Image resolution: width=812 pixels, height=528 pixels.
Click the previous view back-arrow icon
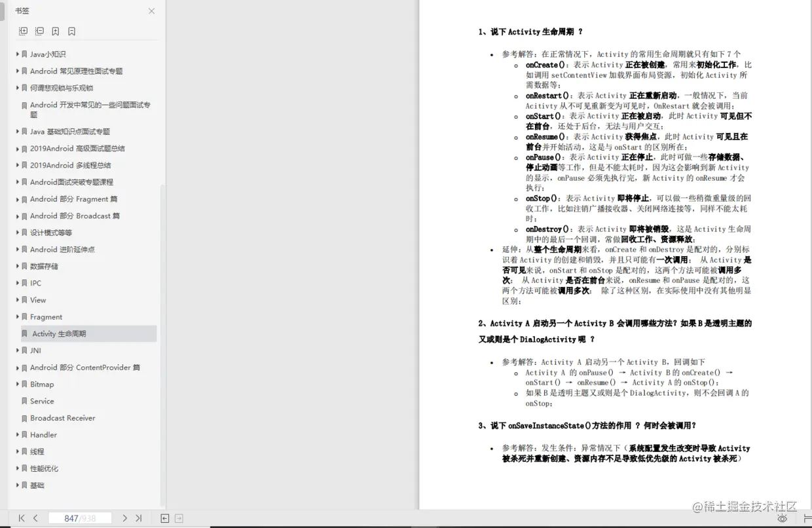pos(165,518)
